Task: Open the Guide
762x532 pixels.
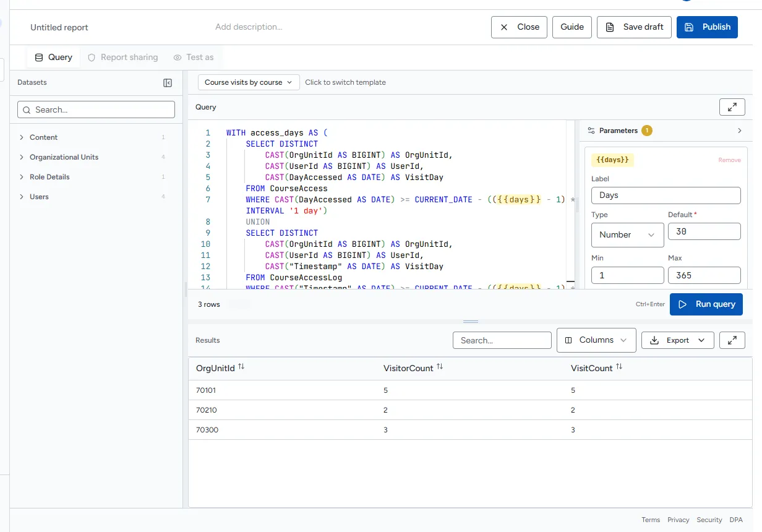Action: 572,27
